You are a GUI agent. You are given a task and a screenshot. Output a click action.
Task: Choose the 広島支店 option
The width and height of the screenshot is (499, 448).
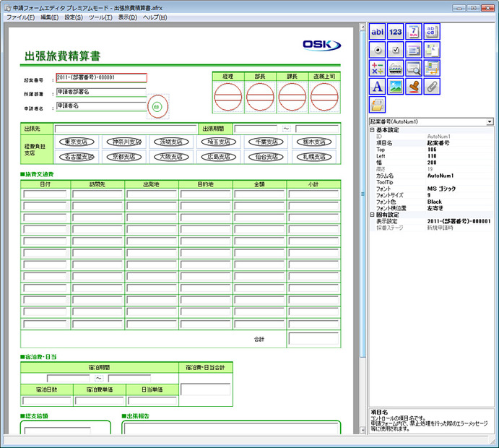[219, 157]
